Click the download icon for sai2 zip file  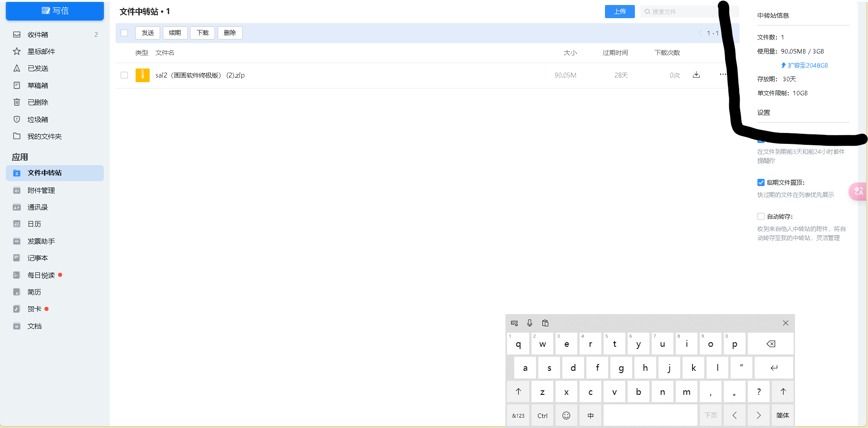click(x=696, y=75)
